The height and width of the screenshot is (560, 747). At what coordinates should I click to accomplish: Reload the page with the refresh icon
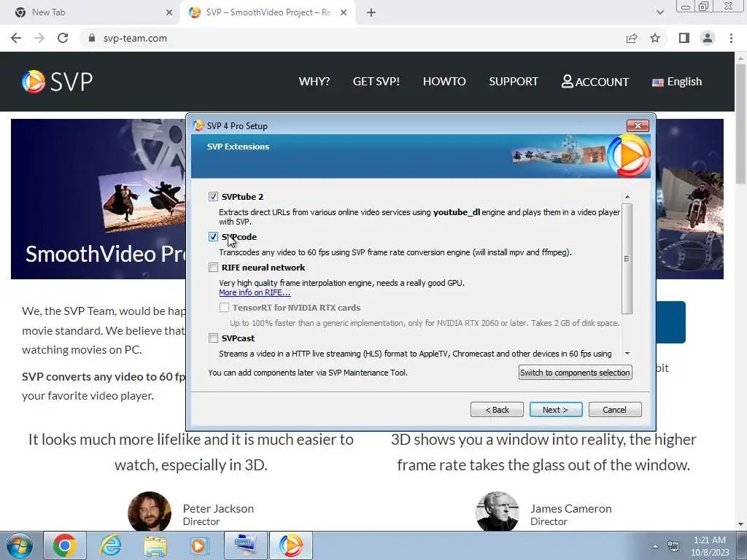(x=63, y=38)
